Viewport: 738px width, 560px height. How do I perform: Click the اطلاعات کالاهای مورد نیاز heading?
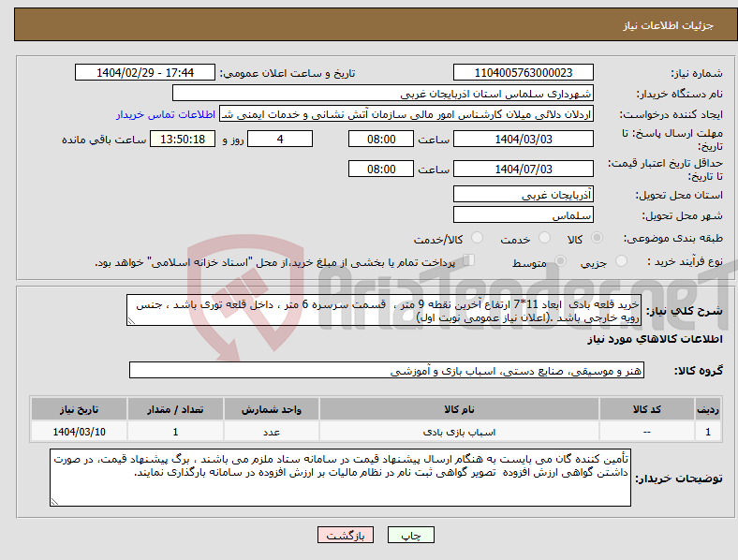pos(655,339)
